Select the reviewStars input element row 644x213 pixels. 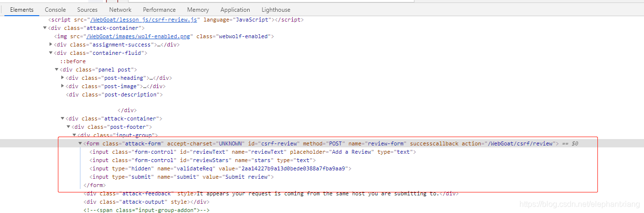203,160
